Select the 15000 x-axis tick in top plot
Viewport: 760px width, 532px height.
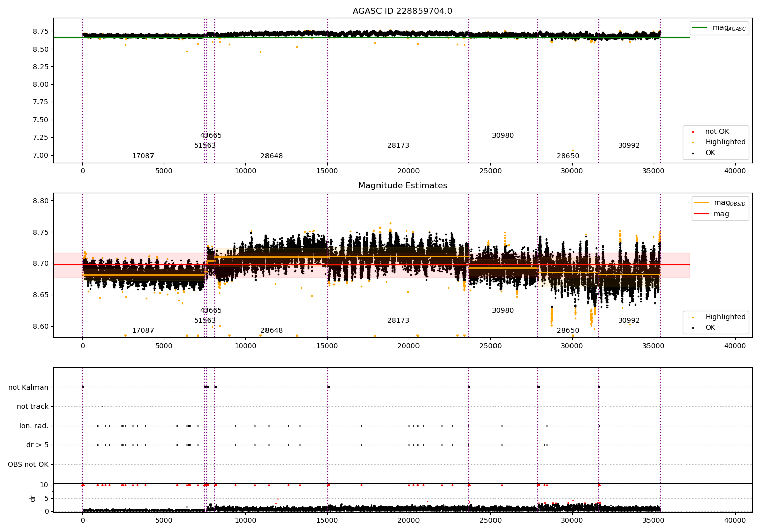(x=327, y=171)
